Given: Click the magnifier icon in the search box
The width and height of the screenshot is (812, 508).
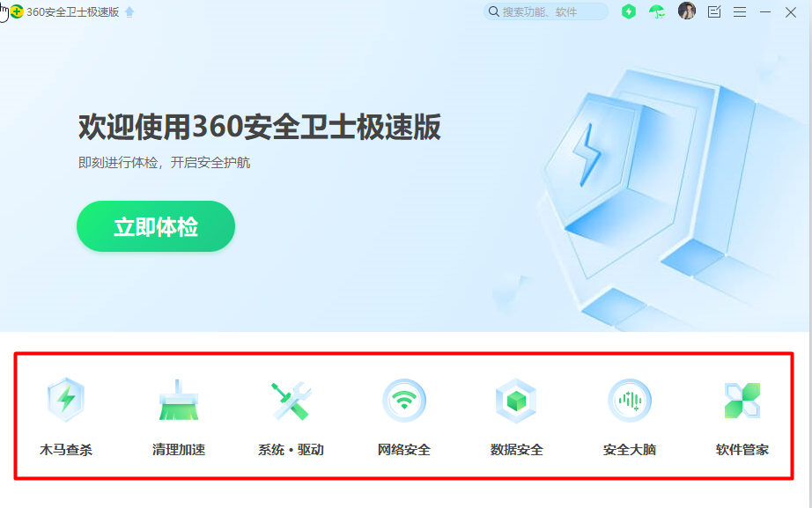Looking at the screenshot, I should pyautogui.click(x=494, y=11).
